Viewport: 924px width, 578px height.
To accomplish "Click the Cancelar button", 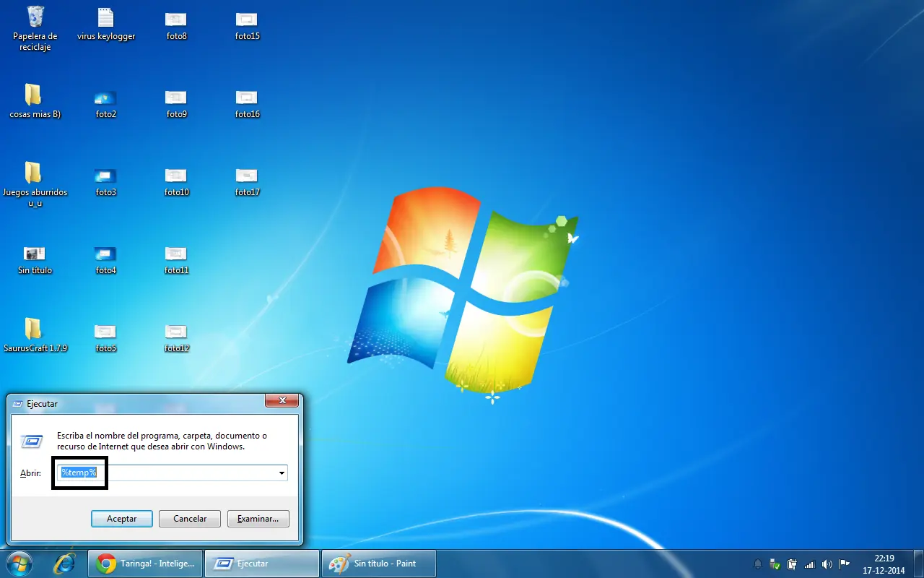I will point(191,519).
